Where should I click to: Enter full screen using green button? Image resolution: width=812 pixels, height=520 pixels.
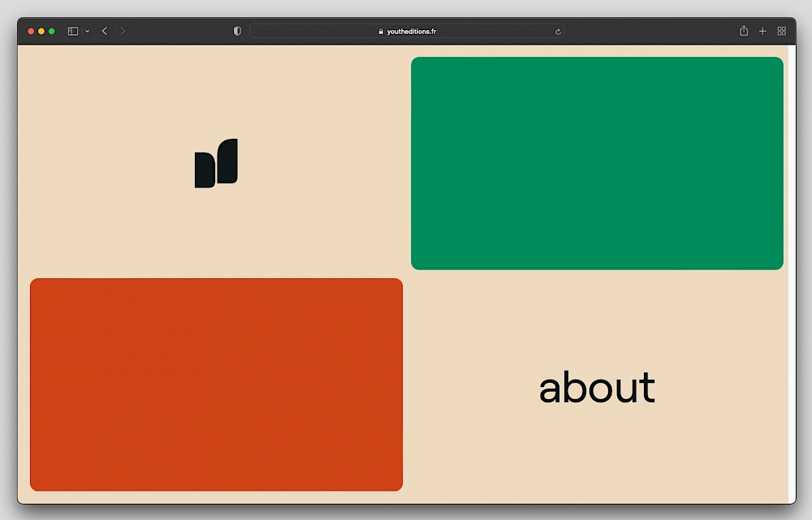(x=52, y=31)
